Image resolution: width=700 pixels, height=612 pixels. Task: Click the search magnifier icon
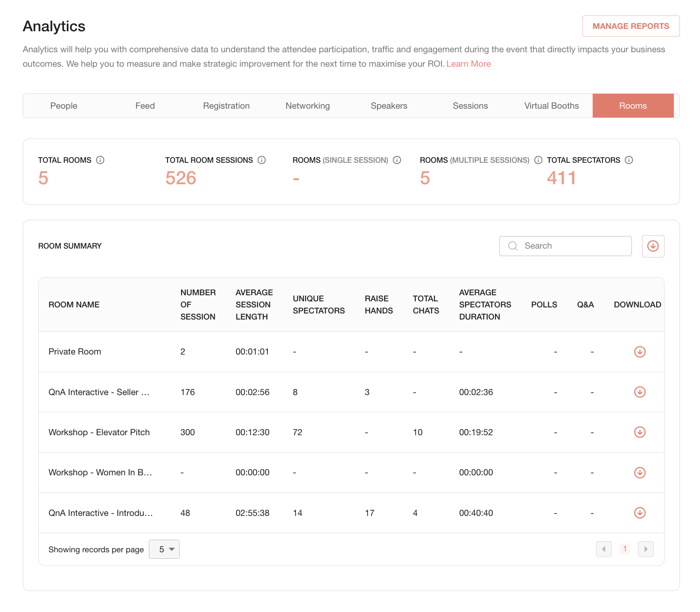click(x=513, y=246)
